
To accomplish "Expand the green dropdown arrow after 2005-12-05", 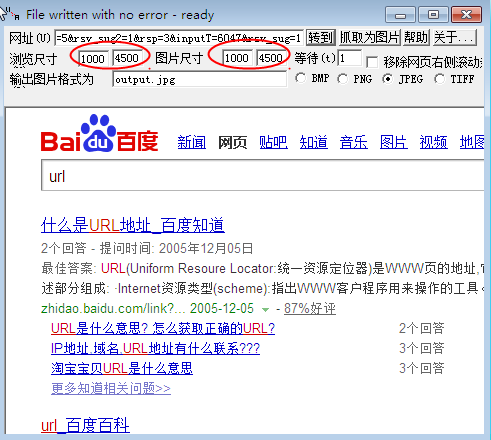I will click(265, 310).
